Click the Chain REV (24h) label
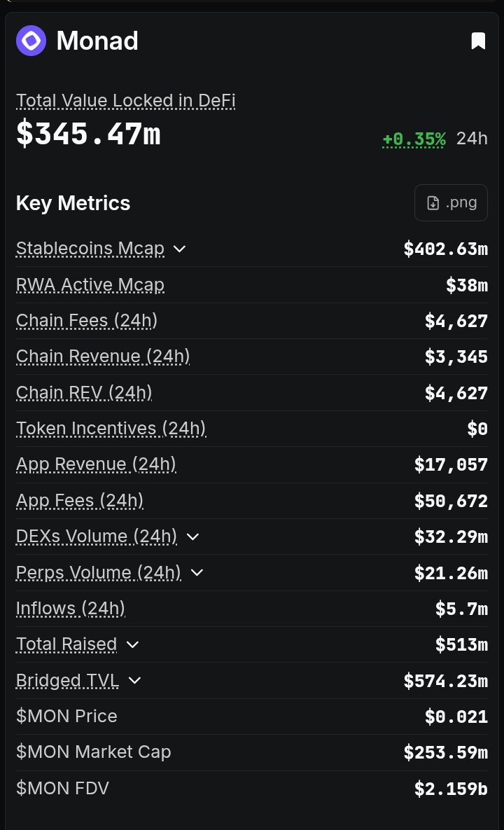Image resolution: width=504 pixels, height=830 pixels. tap(84, 393)
